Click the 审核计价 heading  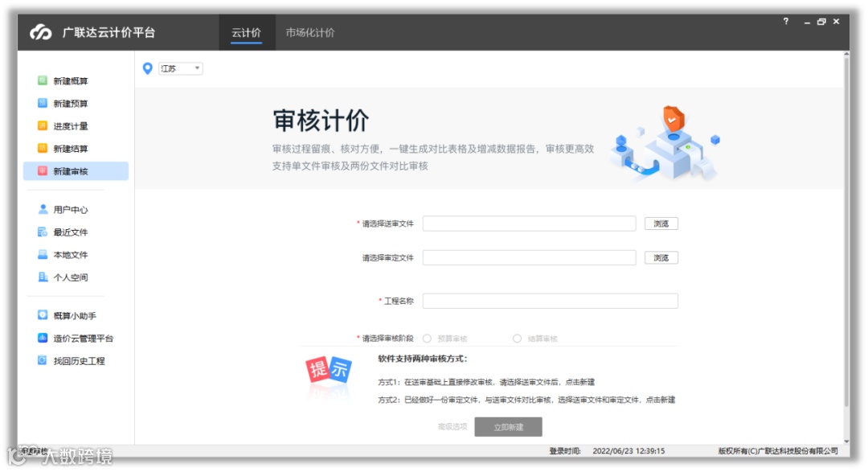pyautogui.click(x=321, y=121)
